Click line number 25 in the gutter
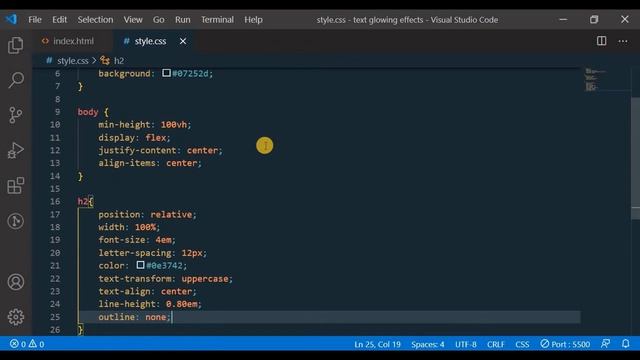Image resolution: width=640 pixels, height=360 pixels. coord(55,317)
